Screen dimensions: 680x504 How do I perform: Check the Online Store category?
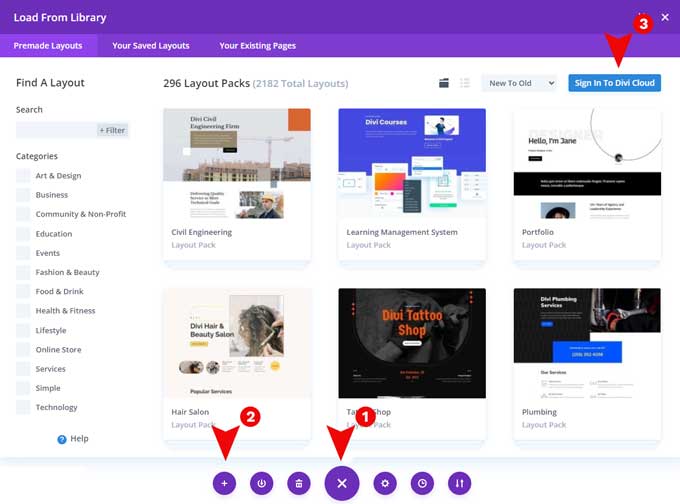pyautogui.click(x=23, y=350)
